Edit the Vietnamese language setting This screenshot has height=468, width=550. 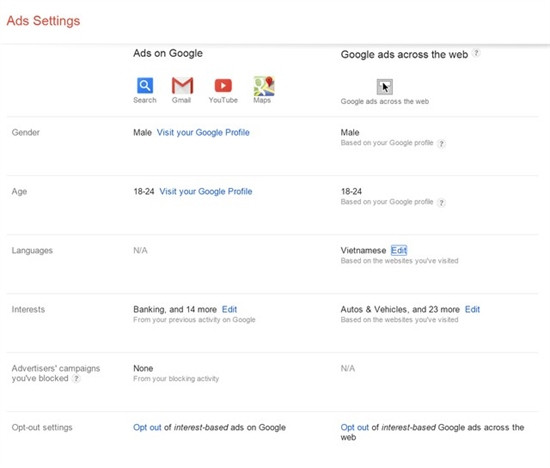399,250
